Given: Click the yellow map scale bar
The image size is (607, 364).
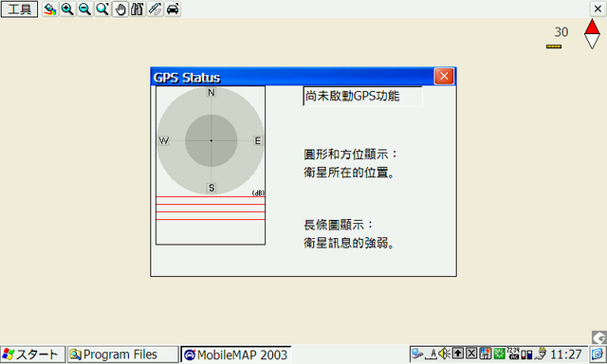Looking at the screenshot, I should 554,46.
